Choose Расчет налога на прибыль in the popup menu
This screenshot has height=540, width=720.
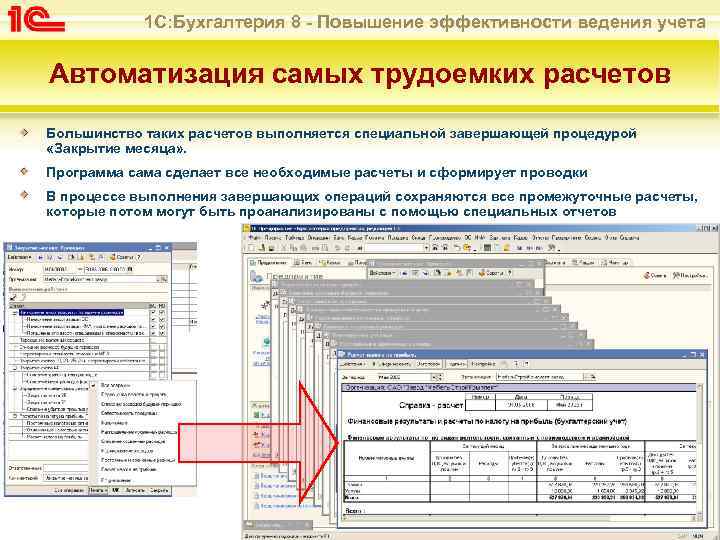click(x=129, y=469)
